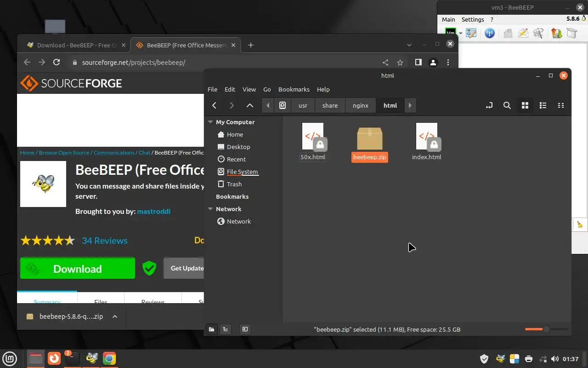Screen dimensions: 588x368
Task: Bookmark this page with the star
Action: (400, 63)
